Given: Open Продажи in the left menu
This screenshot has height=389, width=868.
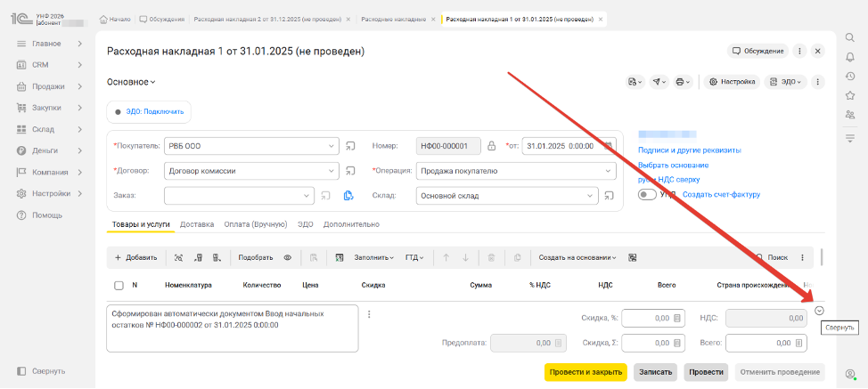Looking at the screenshot, I should coord(48,86).
